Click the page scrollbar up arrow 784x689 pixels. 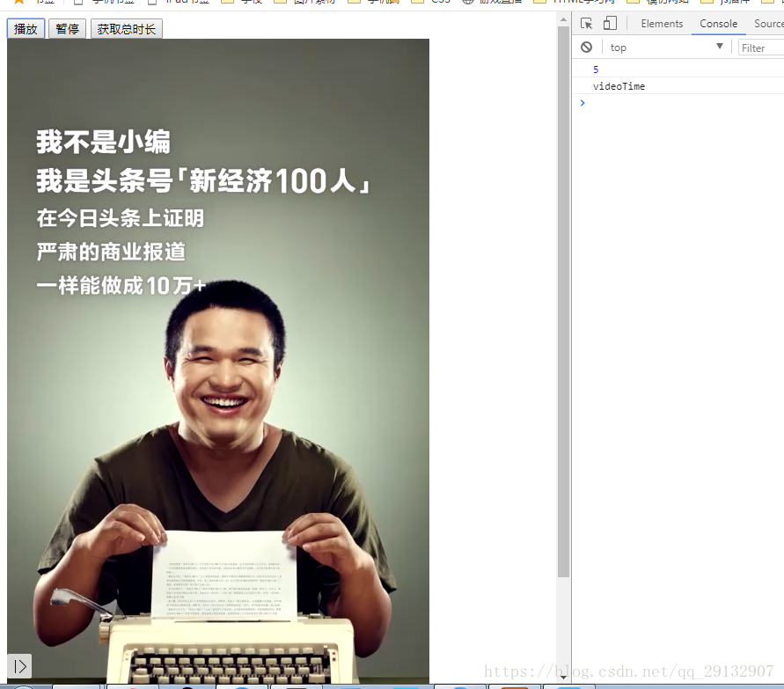[563, 20]
